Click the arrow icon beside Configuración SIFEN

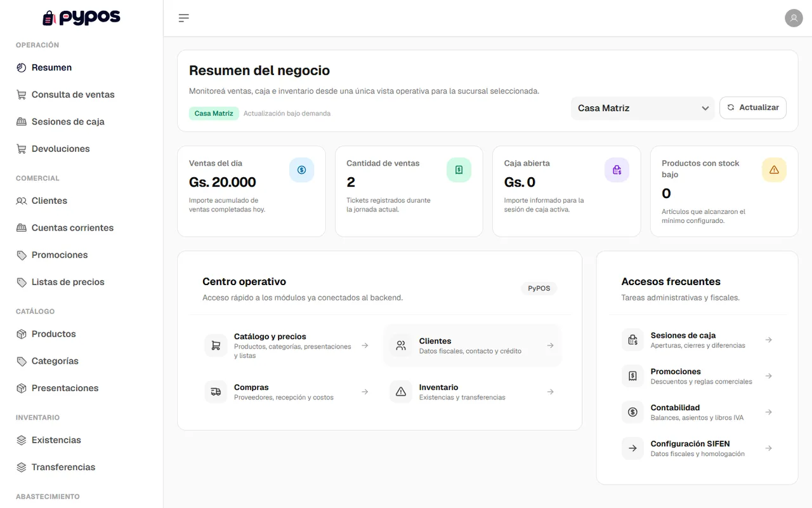coord(632,448)
